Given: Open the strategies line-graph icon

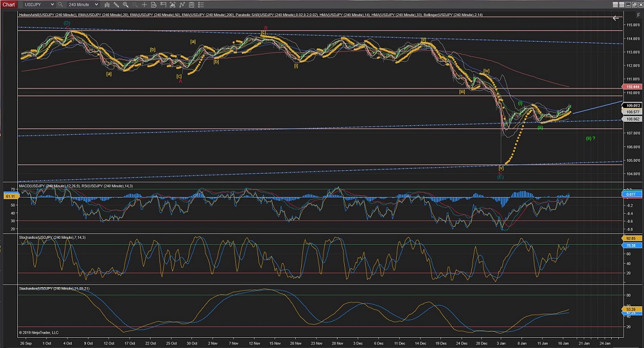Looking at the screenshot, I should pos(182,5).
